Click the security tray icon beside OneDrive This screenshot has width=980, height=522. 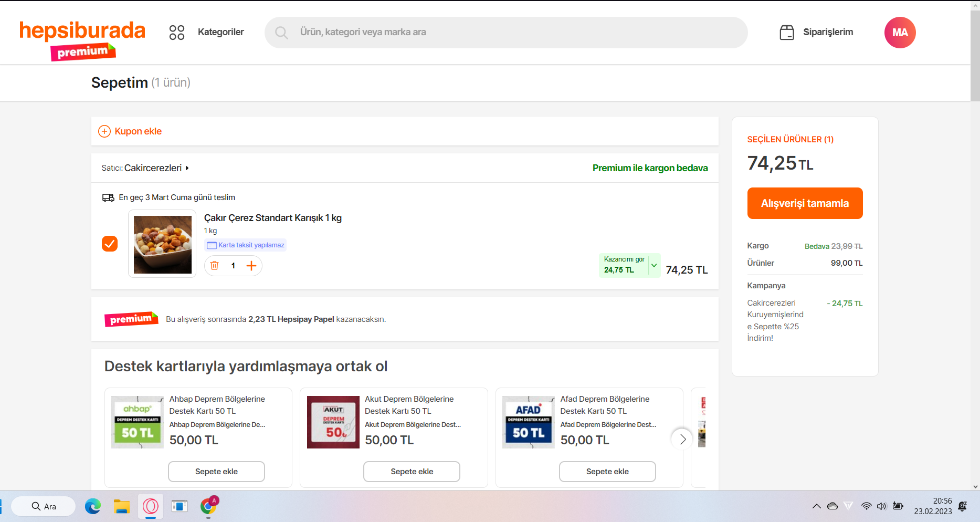[x=848, y=506]
